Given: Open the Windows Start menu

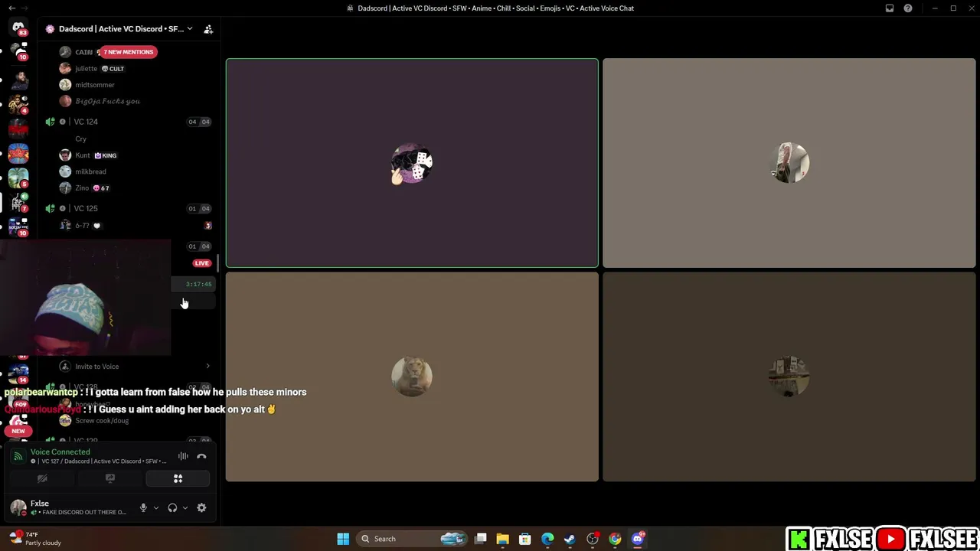Looking at the screenshot, I should (343, 539).
